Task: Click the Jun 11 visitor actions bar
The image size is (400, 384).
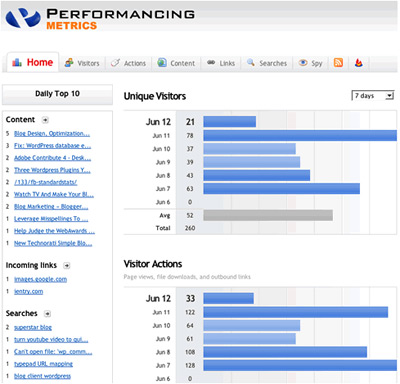Action: tap(296, 312)
